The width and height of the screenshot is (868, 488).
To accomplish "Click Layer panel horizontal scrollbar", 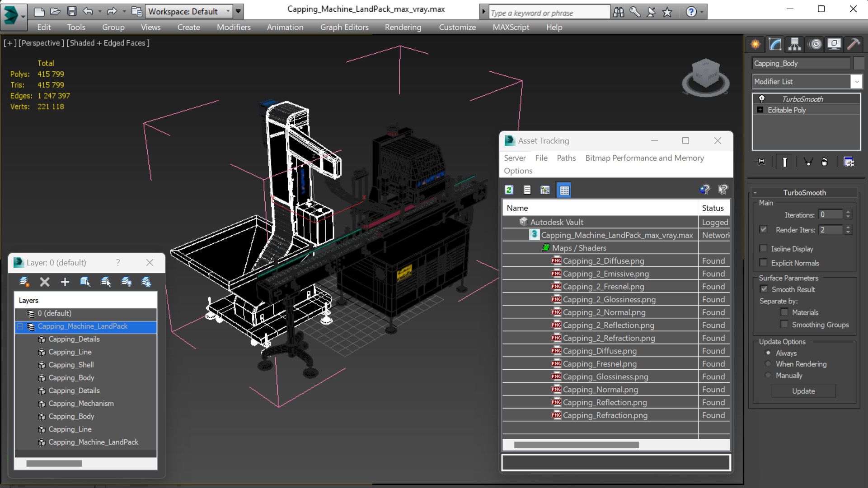I will point(54,464).
